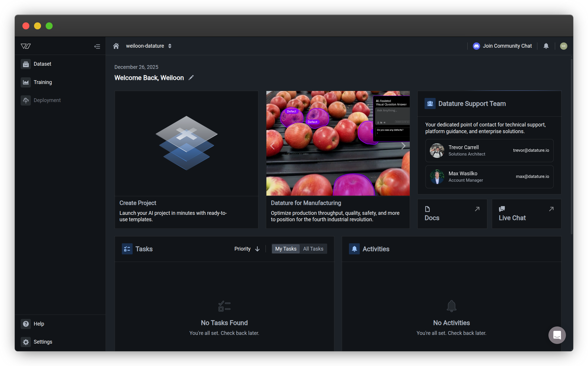Open Dataset in the sidebar
This screenshot has height=366, width=588.
point(42,64)
